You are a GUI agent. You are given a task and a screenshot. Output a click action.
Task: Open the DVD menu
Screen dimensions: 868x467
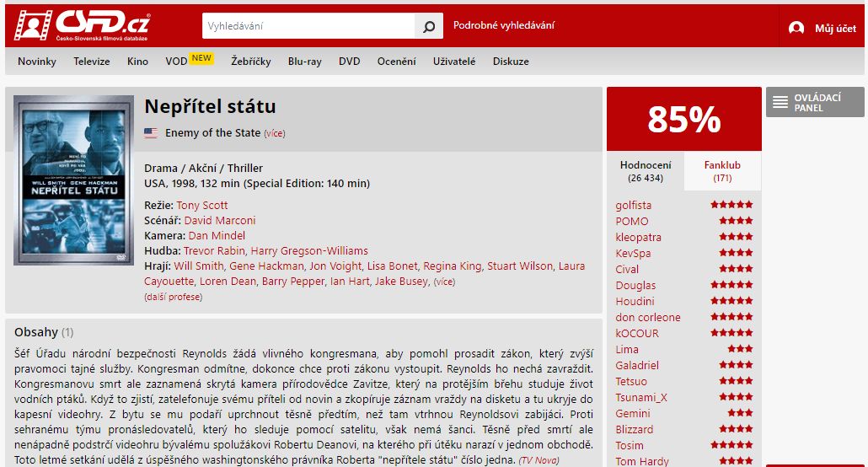(349, 62)
